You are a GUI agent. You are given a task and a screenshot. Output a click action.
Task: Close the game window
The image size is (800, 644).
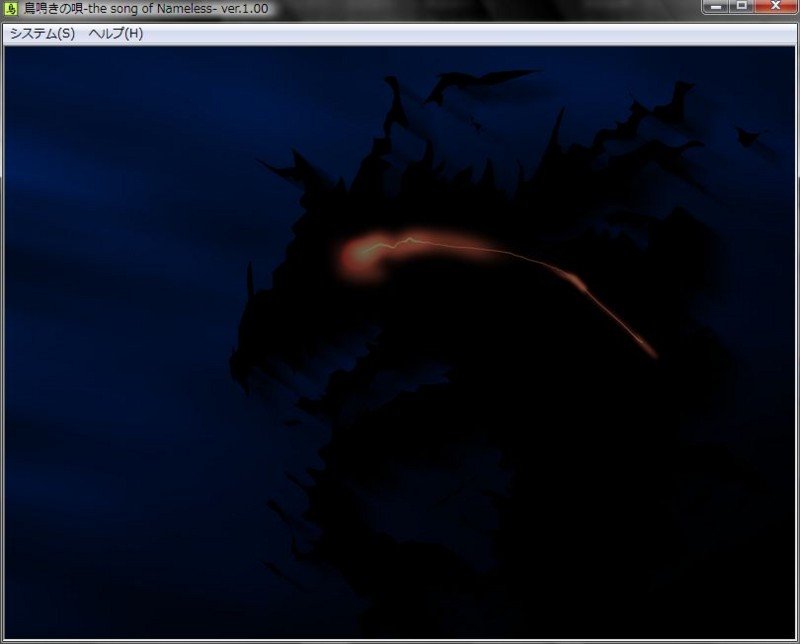776,6
